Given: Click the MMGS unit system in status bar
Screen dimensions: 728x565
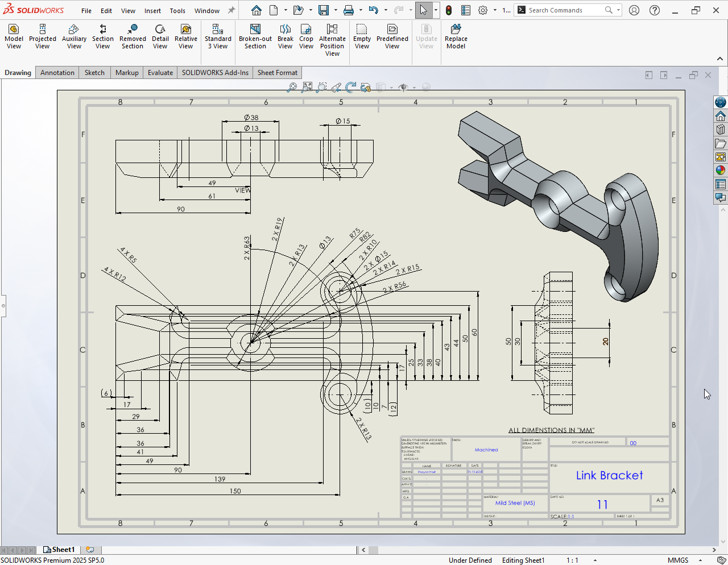Looking at the screenshot, I should (678, 560).
